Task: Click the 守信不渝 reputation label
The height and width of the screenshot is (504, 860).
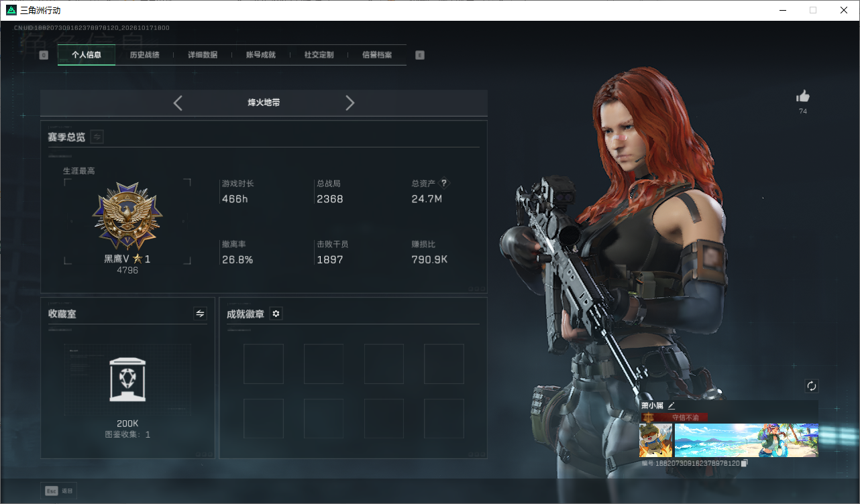Action: tap(685, 418)
